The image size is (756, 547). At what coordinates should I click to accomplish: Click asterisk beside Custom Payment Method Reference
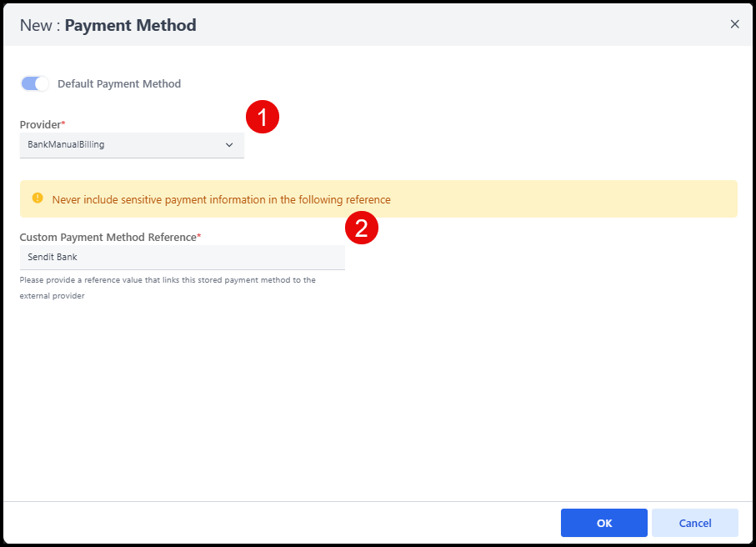pyautogui.click(x=199, y=237)
